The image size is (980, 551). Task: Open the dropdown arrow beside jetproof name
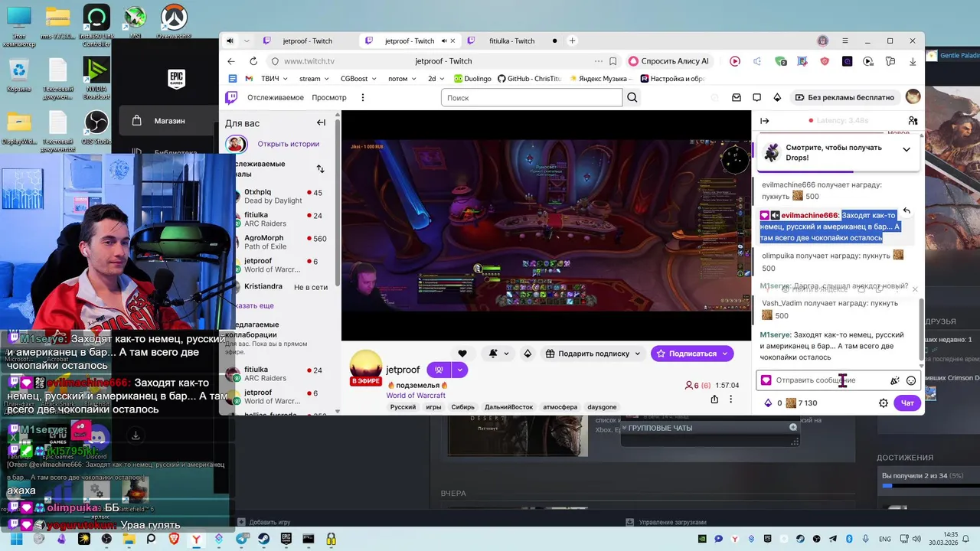coord(459,370)
